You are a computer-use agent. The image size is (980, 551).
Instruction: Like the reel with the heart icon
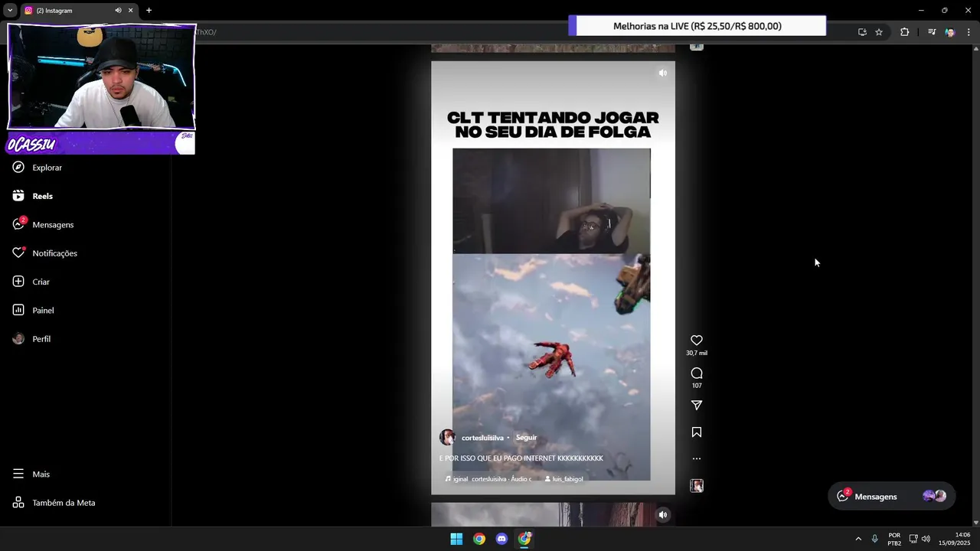[x=697, y=341]
